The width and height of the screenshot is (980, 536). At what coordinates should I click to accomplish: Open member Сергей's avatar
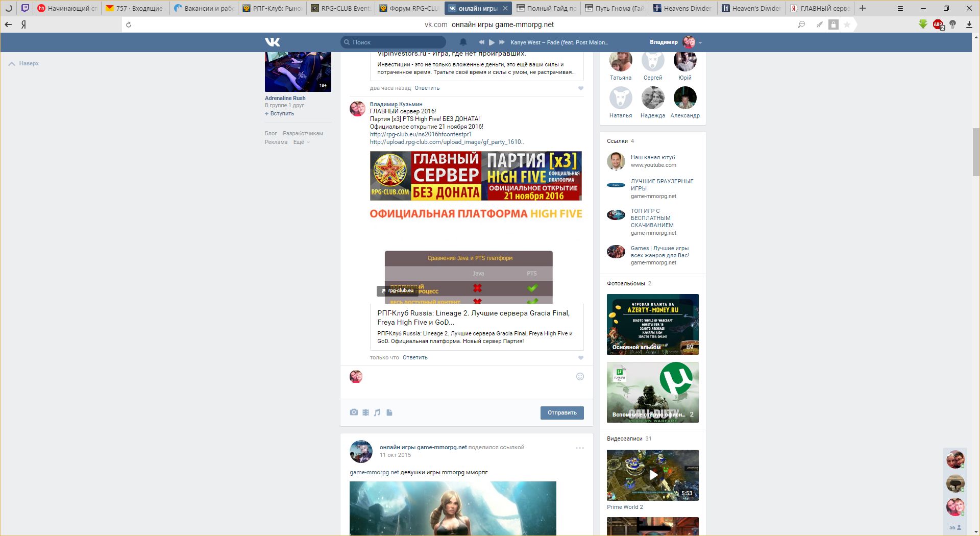[x=653, y=61]
